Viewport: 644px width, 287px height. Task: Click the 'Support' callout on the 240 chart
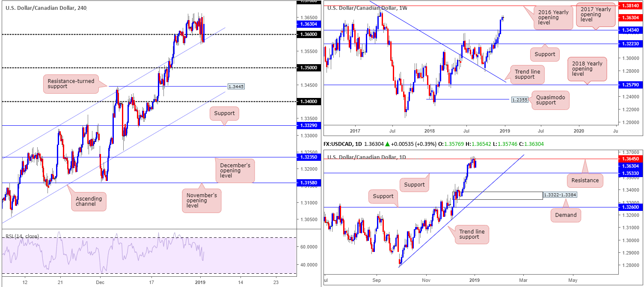(225, 113)
